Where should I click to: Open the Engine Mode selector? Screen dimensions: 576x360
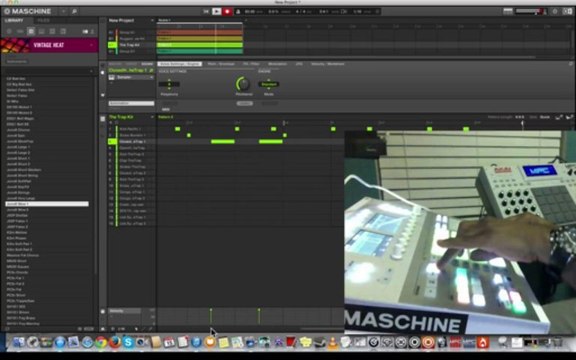pos(269,84)
